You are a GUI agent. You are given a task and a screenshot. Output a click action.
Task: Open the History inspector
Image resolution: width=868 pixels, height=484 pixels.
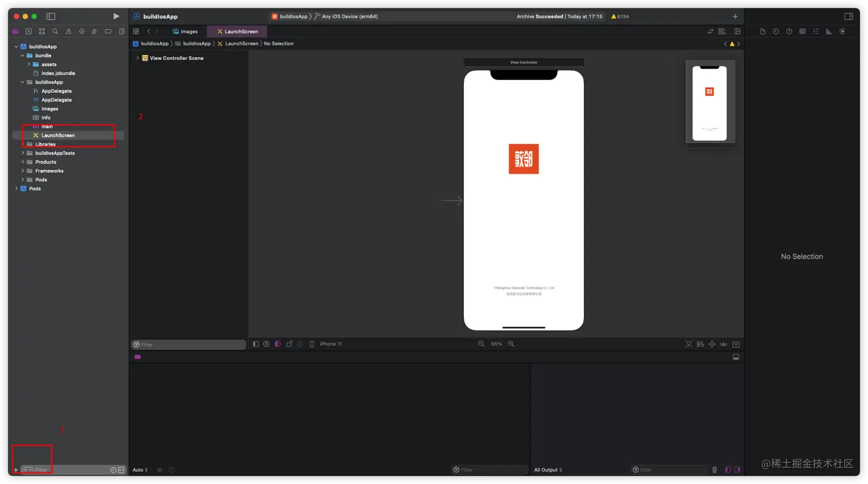click(x=776, y=32)
